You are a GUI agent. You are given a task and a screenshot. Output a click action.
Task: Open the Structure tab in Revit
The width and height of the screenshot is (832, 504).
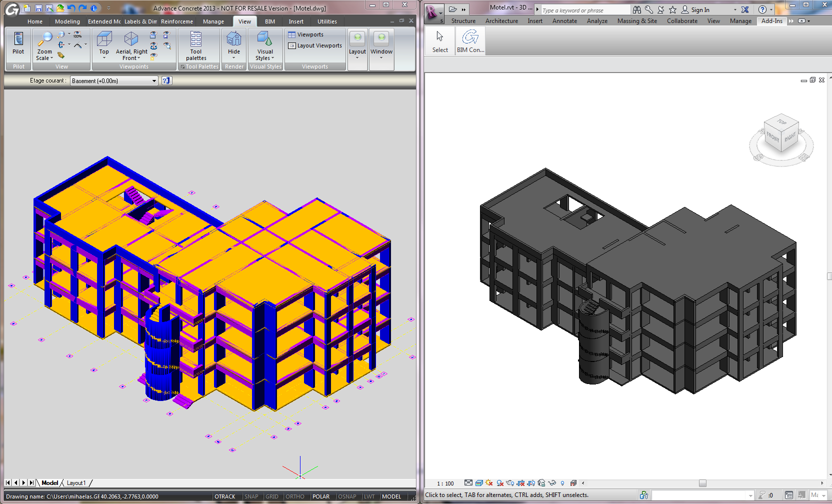pos(463,21)
